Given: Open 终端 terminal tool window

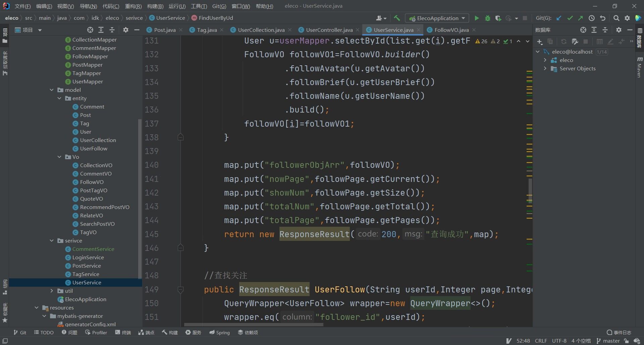Looking at the screenshot, I should [x=123, y=332].
